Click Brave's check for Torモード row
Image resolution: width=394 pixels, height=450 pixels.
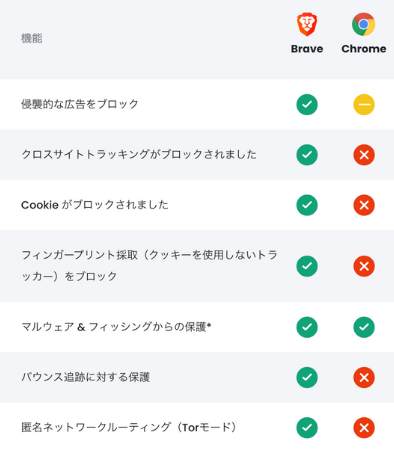point(307,427)
